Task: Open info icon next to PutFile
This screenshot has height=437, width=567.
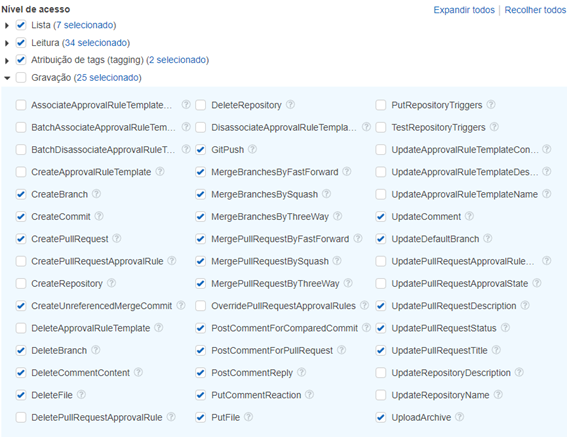Action: [248, 417]
